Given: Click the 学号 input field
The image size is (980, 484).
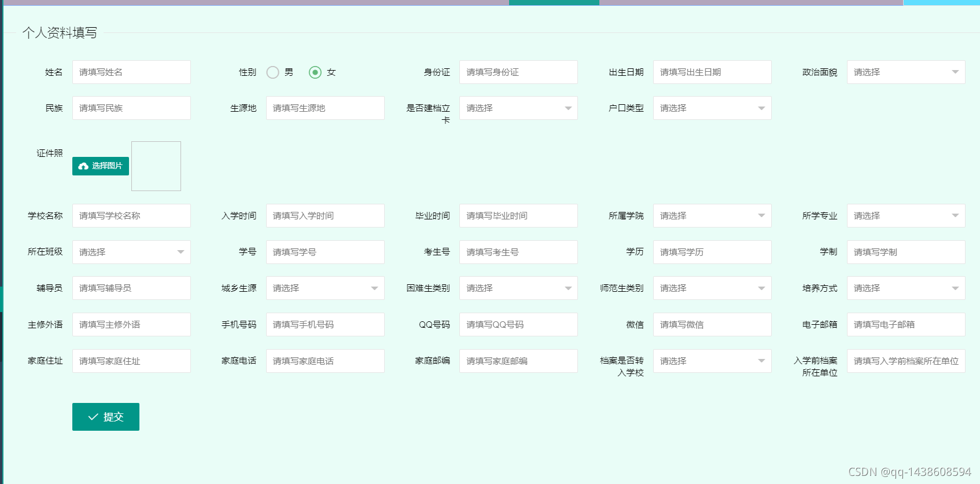Looking at the screenshot, I should (x=325, y=252).
